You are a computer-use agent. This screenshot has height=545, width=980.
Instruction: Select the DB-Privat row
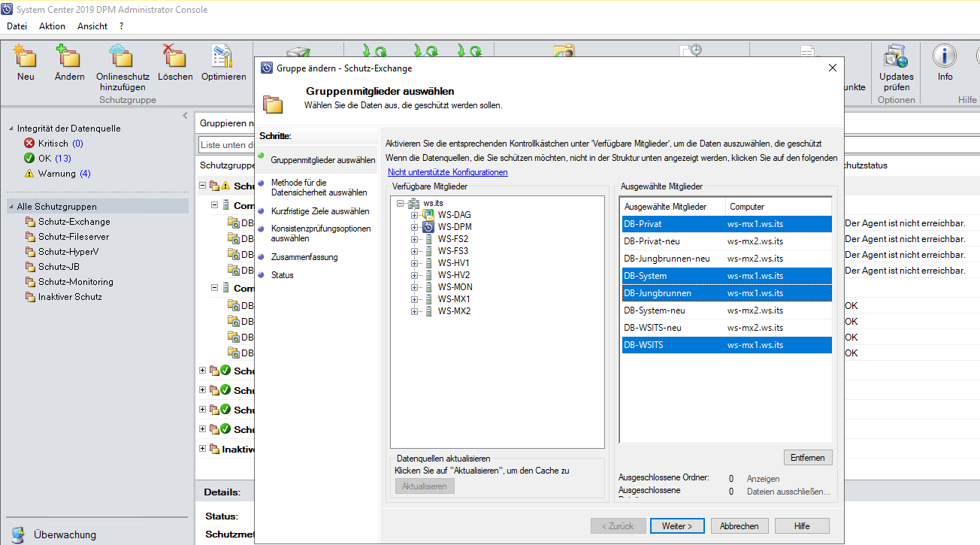(x=726, y=224)
